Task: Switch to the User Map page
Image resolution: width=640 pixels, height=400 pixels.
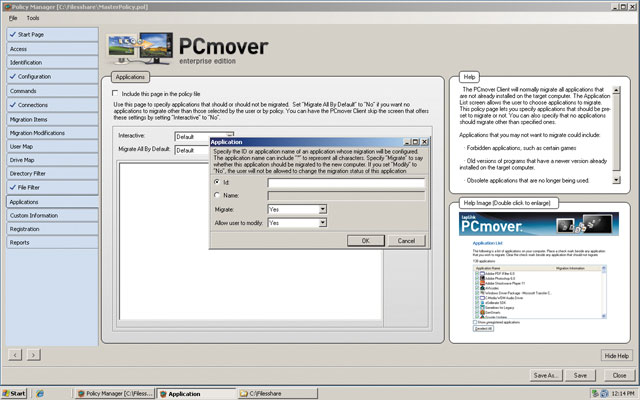Action: (52, 147)
